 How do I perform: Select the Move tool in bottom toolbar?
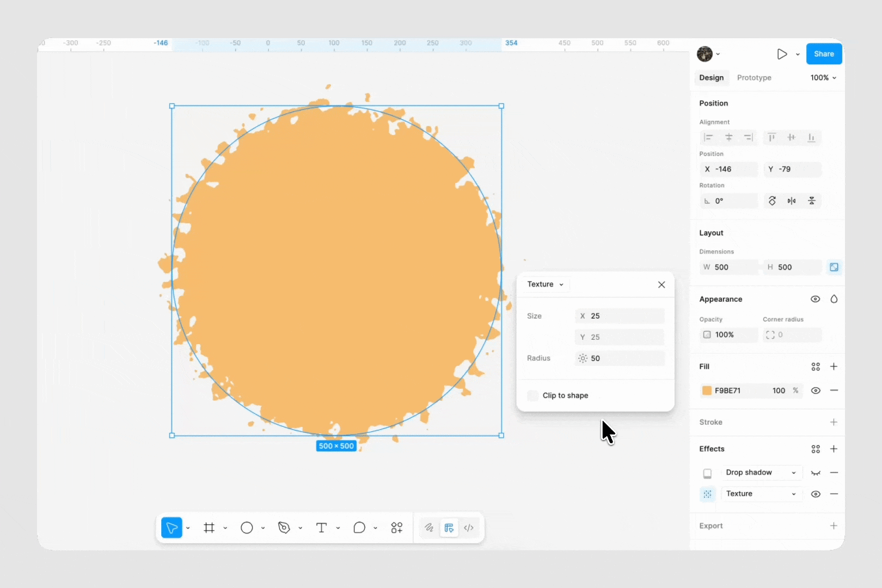[171, 528]
